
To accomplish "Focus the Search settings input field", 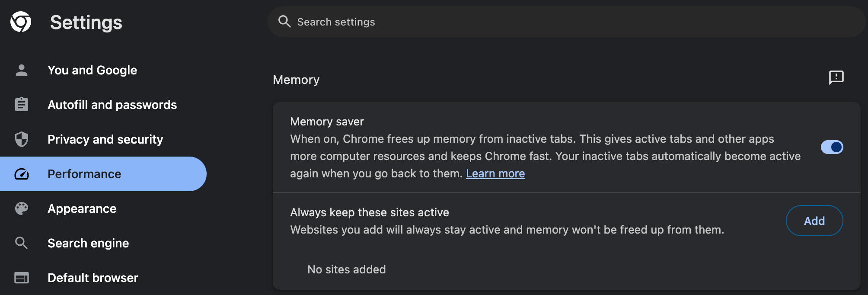I will tap(562, 22).
